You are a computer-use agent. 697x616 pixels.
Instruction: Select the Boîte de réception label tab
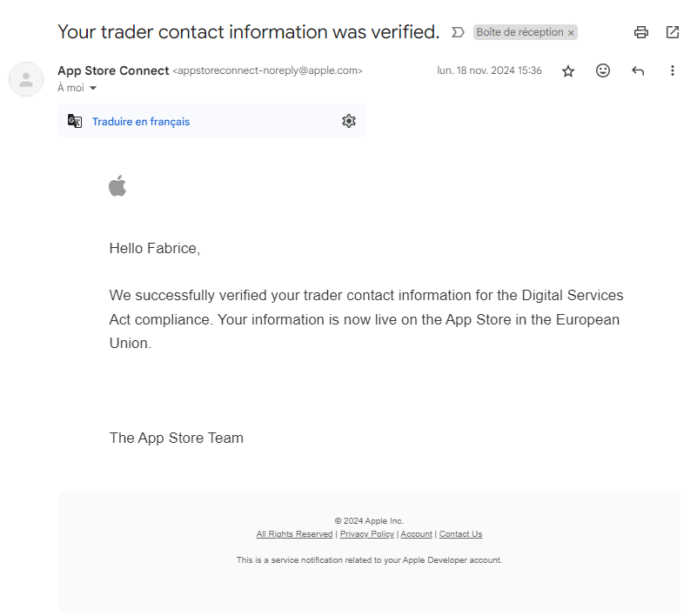coord(519,32)
